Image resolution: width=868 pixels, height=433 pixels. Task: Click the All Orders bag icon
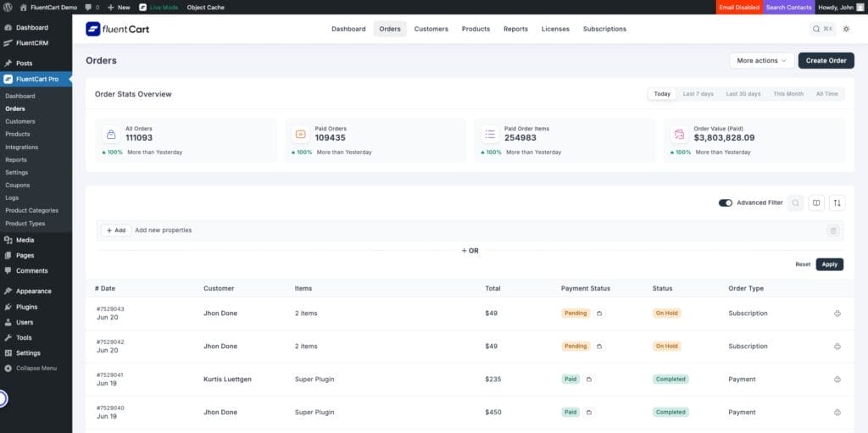111,134
